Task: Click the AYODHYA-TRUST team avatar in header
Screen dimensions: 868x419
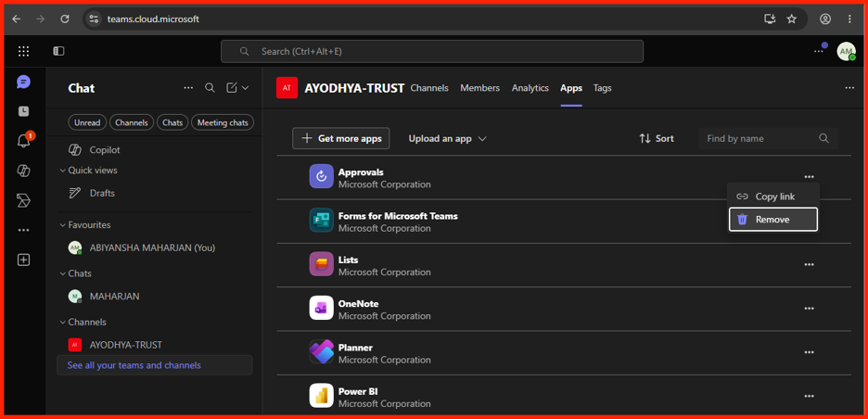Action: (x=287, y=88)
